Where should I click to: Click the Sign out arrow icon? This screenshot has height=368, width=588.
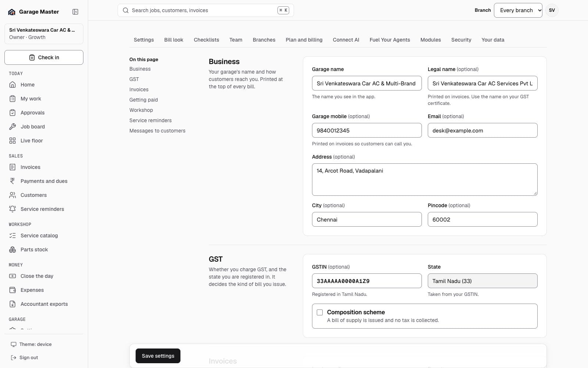point(14,358)
